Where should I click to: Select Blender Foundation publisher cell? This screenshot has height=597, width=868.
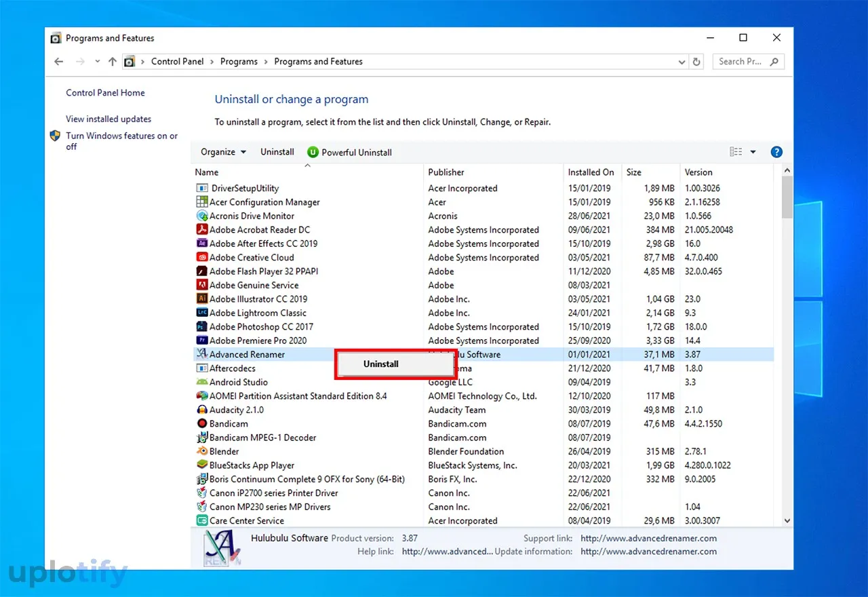pyautogui.click(x=466, y=451)
